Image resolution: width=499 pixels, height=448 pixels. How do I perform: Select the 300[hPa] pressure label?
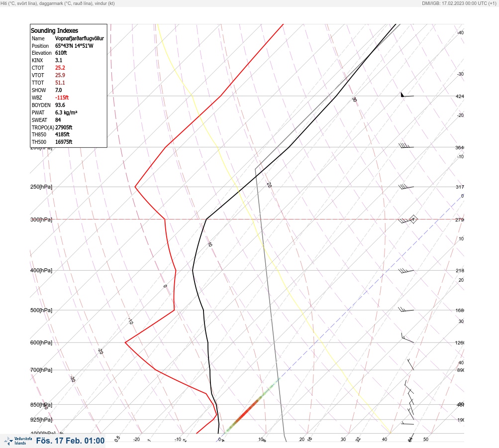(41, 220)
